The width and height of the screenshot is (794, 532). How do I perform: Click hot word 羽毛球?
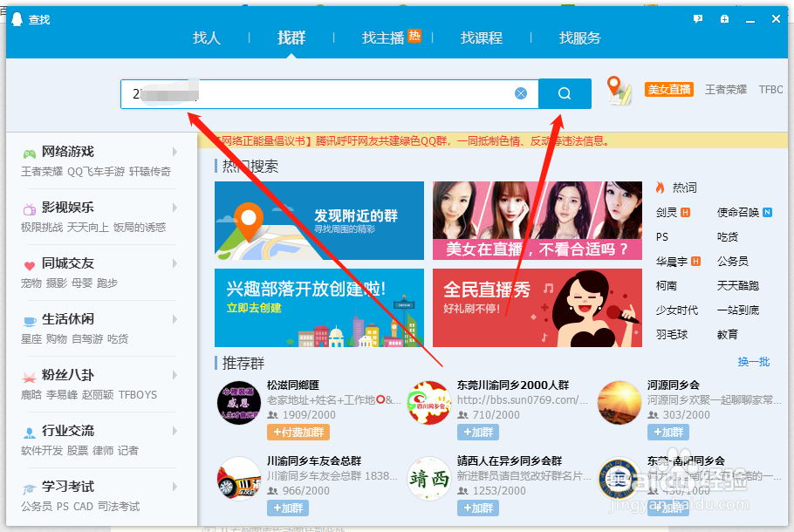coord(672,334)
